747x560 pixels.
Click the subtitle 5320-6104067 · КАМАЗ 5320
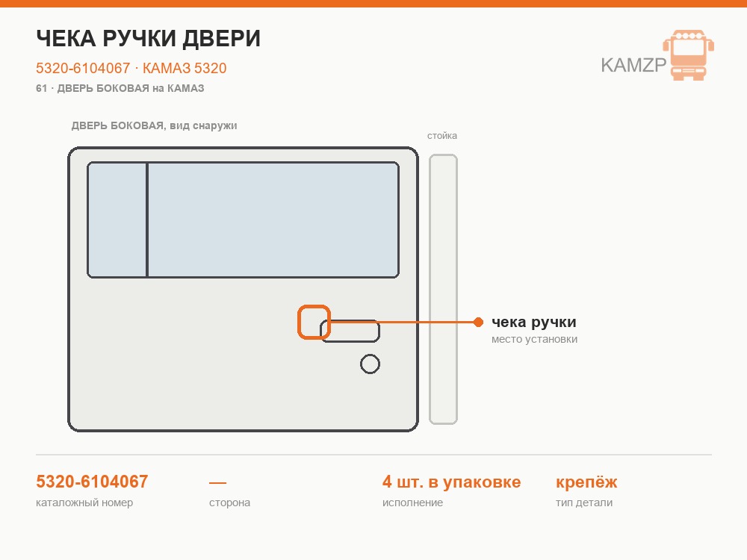[131, 68]
